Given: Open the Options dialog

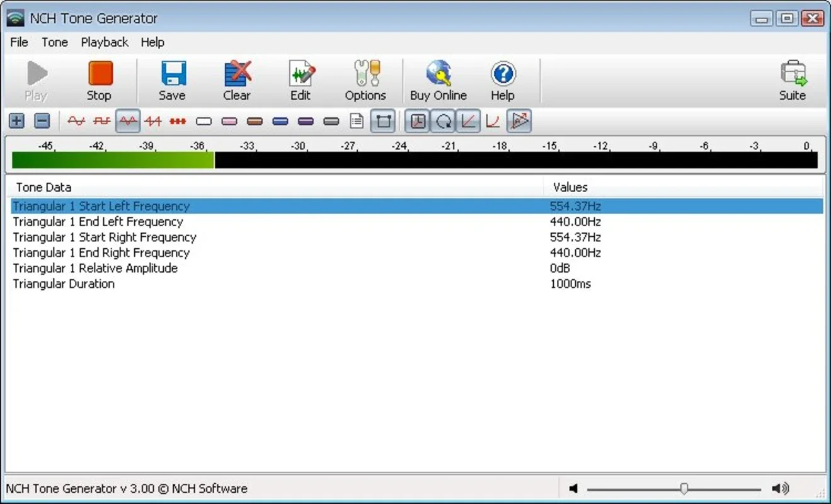Looking at the screenshot, I should pyautogui.click(x=365, y=81).
